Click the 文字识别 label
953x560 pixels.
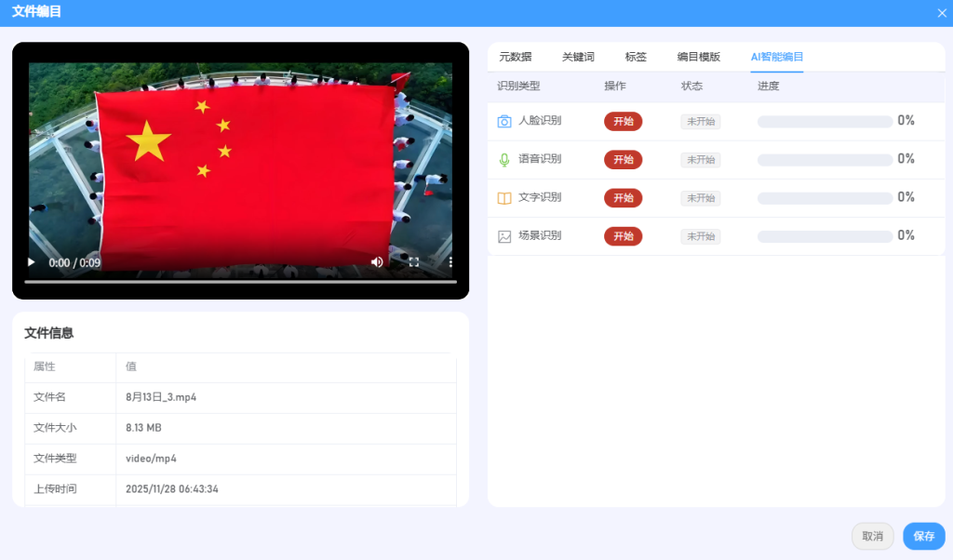[540, 197]
